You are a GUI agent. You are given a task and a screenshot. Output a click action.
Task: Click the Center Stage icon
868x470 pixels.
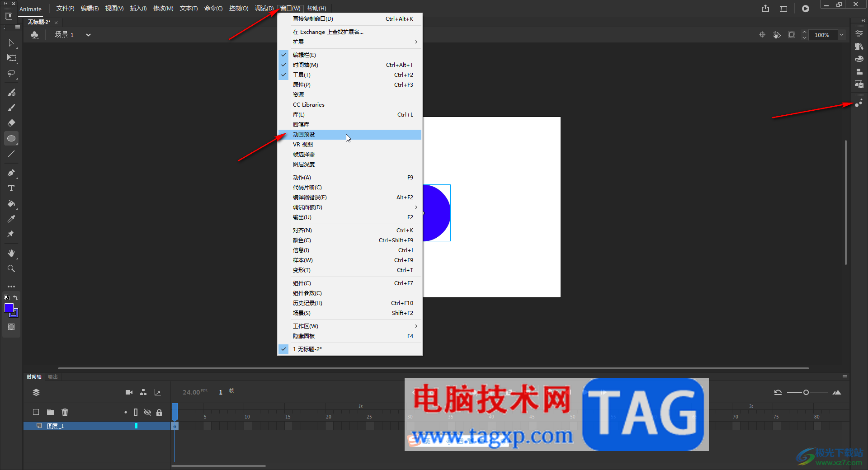[x=762, y=35]
